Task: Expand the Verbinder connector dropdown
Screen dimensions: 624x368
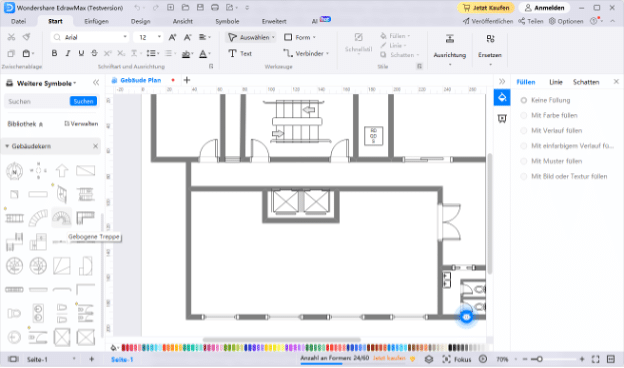Action: (328, 53)
